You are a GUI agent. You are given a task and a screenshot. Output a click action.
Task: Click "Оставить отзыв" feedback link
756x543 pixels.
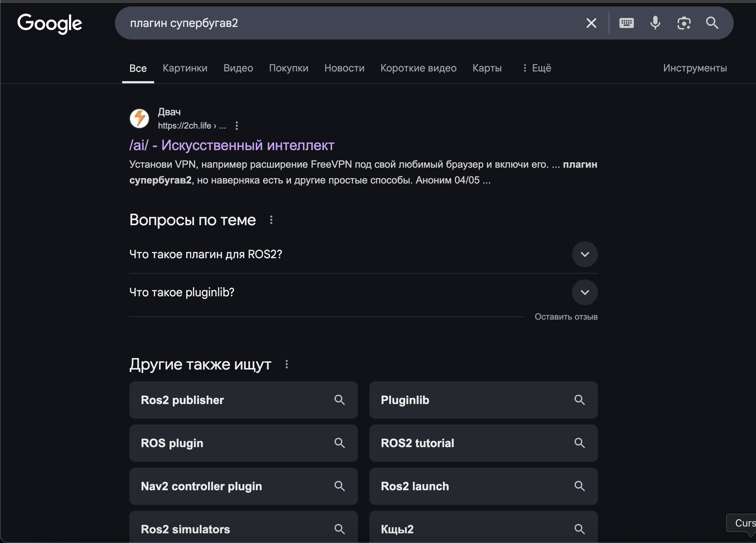[x=566, y=317]
